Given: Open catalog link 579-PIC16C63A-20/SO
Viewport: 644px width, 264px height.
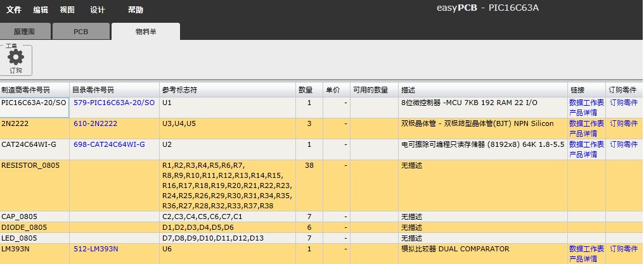Looking at the screenshot, I should 114,103.
